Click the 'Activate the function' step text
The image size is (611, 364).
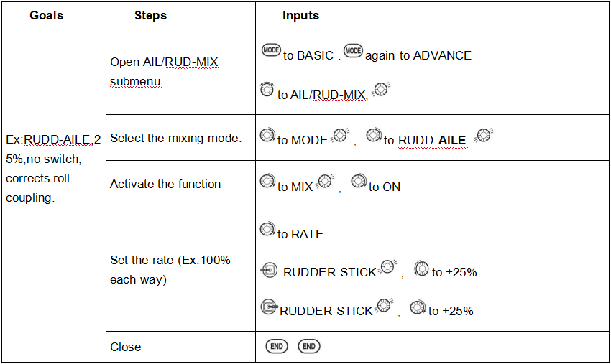(x=165, y=185)
